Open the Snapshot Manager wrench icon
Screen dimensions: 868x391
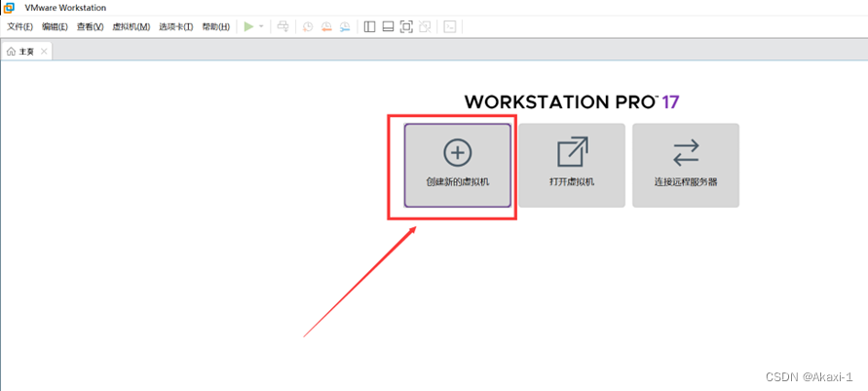(345, 26)
